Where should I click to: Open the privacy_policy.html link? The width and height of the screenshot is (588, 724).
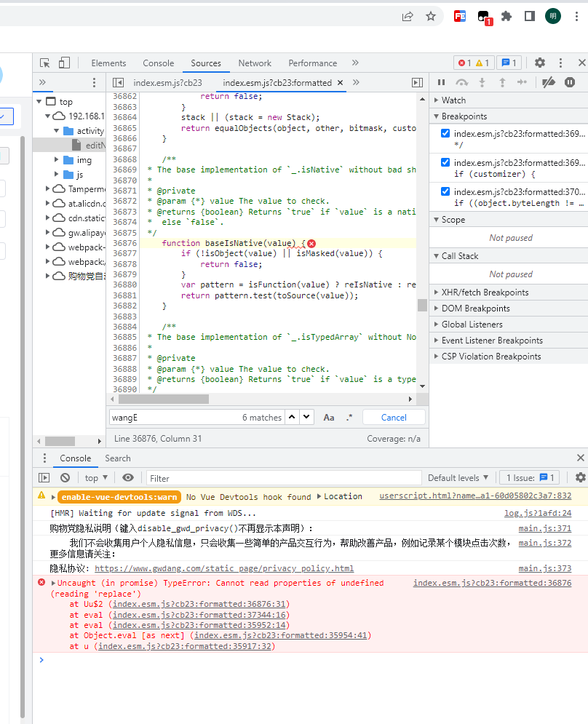(x=224, y=568)
